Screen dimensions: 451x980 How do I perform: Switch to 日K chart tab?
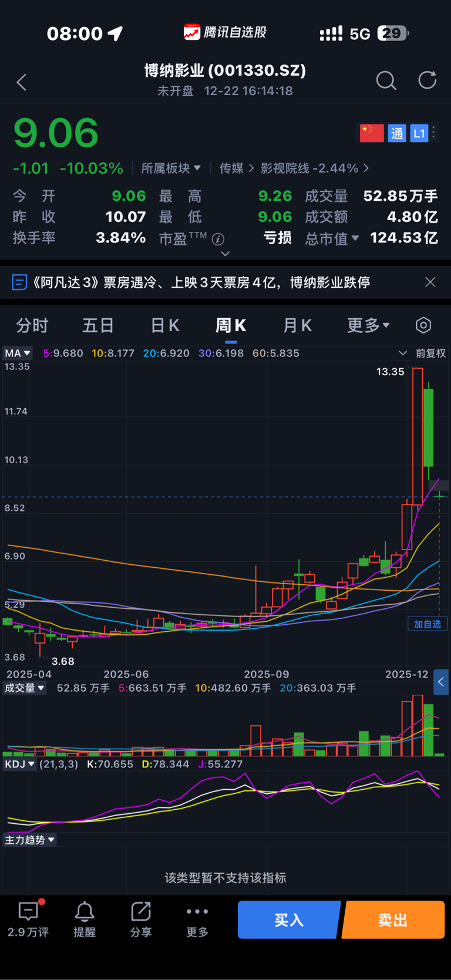165,325
